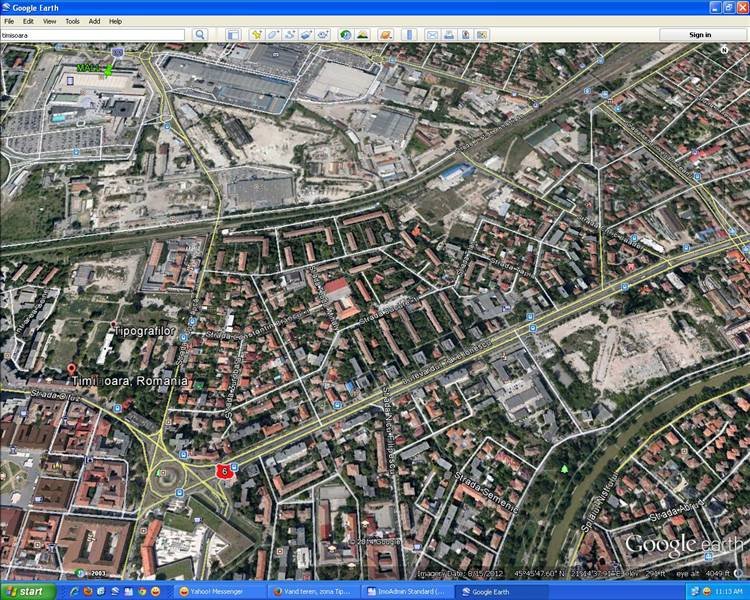Open the File menu
Viewport: 750px width, 600px height.
(x=9, y=21)
